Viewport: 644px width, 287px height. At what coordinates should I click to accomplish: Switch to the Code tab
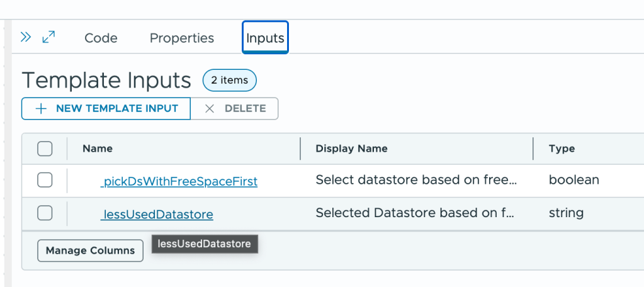tap(101, 38)
